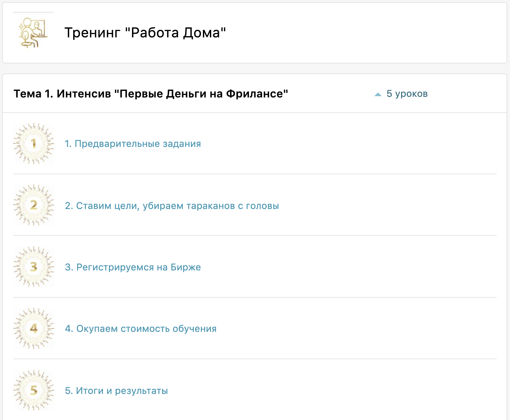Open "2. Ставим цели, убираем тараканов с головы"

[172, 206]
